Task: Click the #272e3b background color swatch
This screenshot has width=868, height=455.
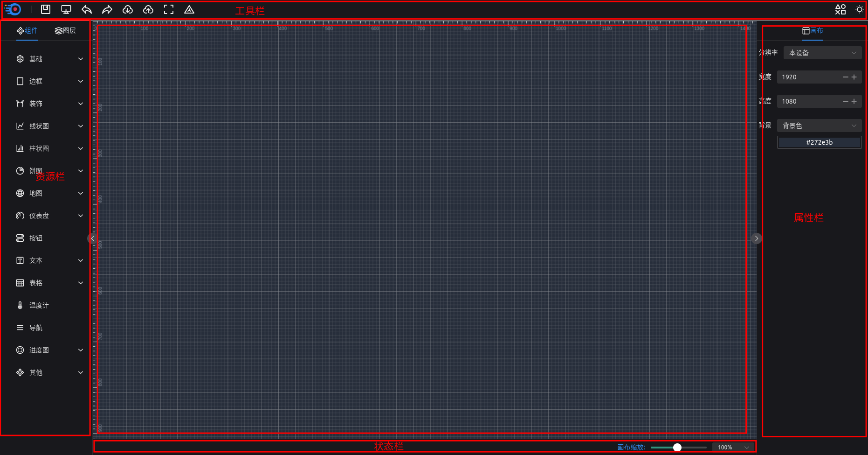Action: pos(819,142)
